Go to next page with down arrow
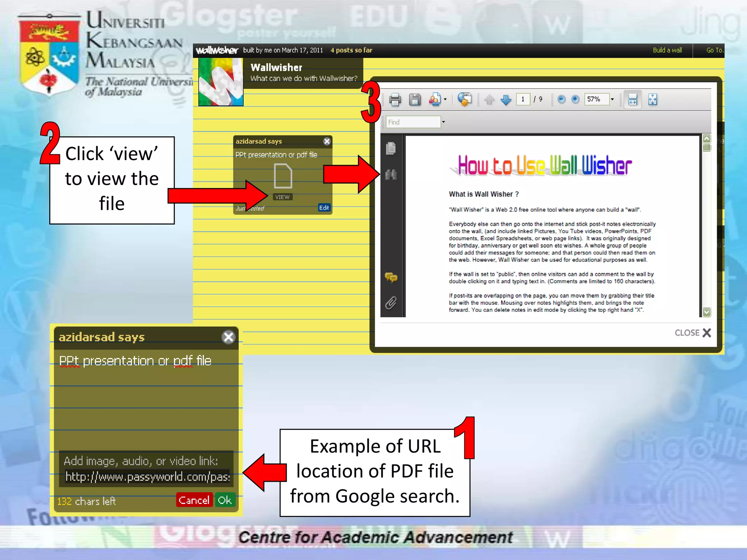This screenshot has height=560, width=747. tap(506, 100)
